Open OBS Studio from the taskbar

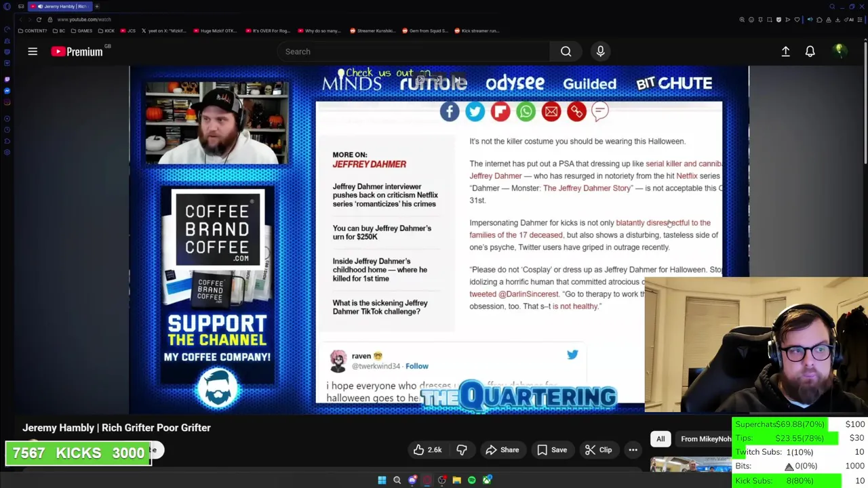441,480
